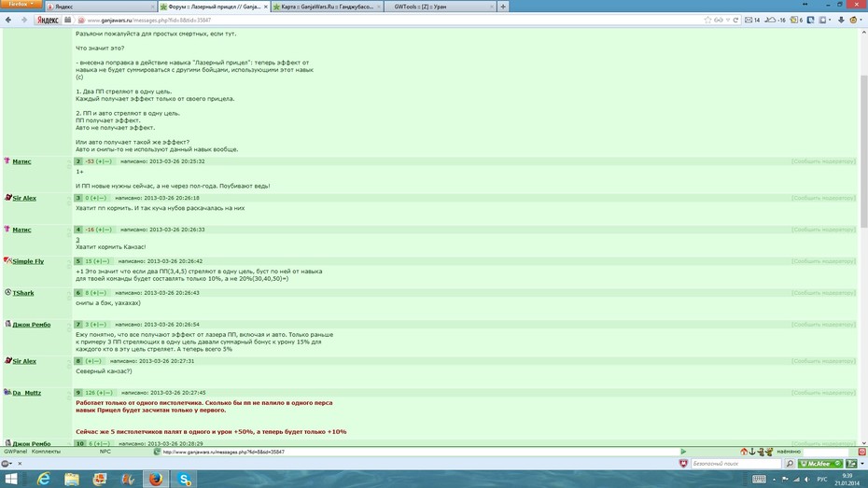Close the Яндекс tab
The image size is (868, 488).
point(153,7)
